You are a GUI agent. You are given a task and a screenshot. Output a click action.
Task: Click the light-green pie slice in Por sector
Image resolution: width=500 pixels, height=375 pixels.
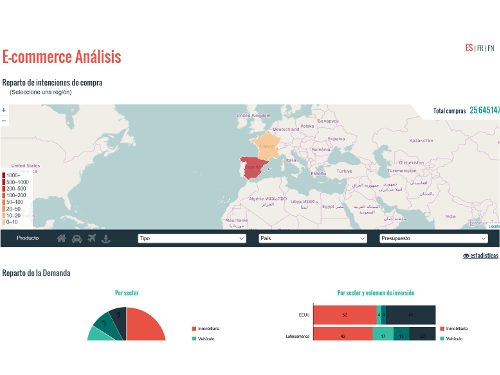click(x=98, y=334)
